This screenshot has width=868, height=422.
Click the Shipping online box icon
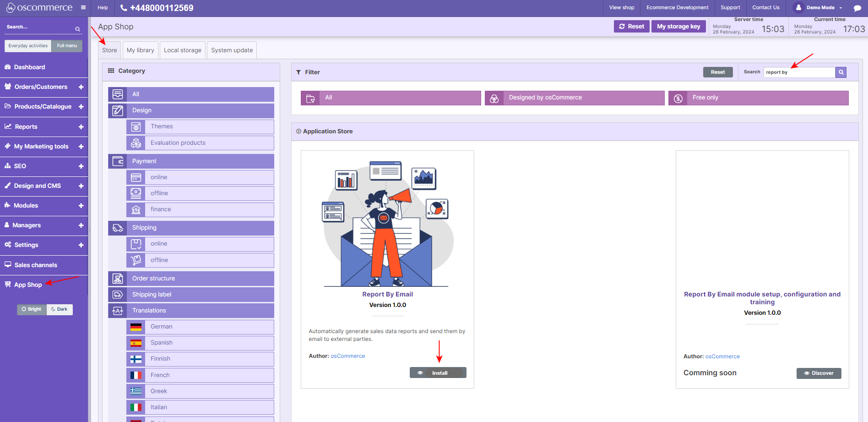point(136,244)
